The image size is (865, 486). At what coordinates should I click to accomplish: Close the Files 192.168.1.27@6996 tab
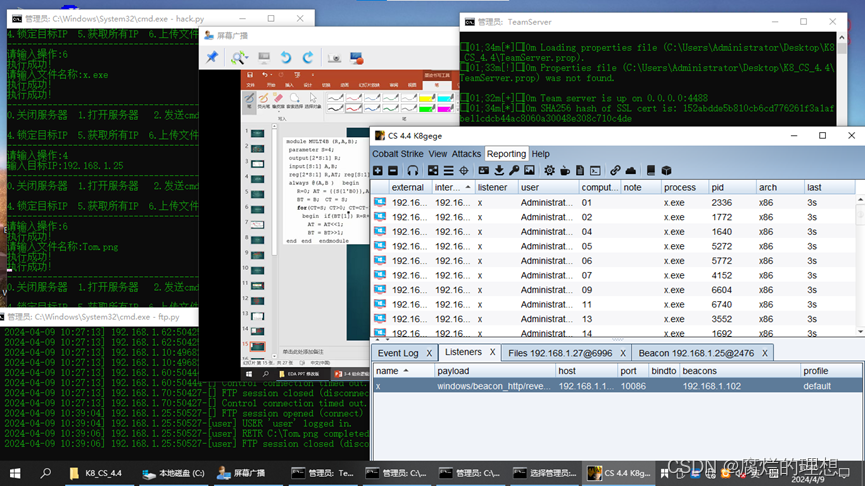pyautogui.click(x=623, y=353)
